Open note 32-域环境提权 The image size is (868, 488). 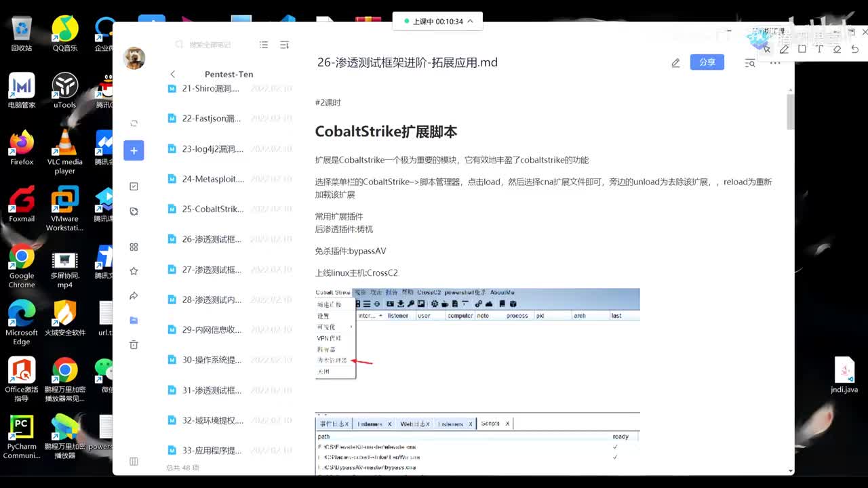pyautogui.click(x=229, y=420)
